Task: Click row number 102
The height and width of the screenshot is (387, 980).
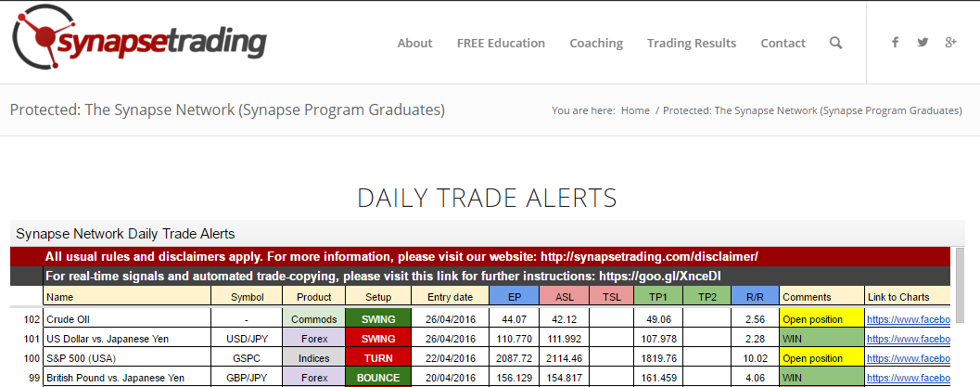Action: point(32,319)
